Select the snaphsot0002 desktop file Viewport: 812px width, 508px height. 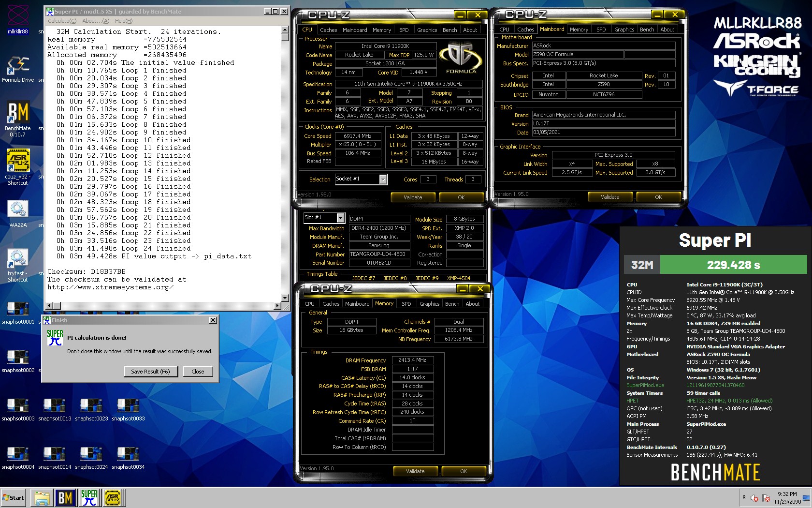18,361
